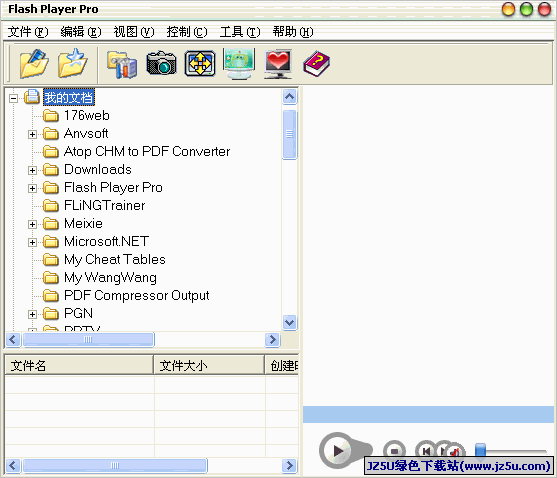The height and width of the screenshot is (478, 557).
Task: Switch to fullscreen with arrows icon
Action: [x=200, y=64]
